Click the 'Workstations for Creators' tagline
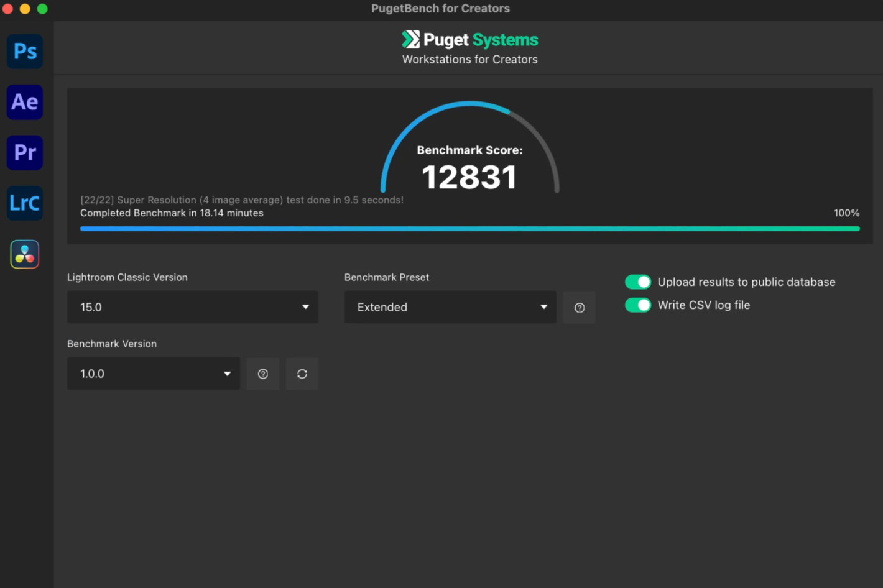This screenshot has width=883, height=588. coord(470,60)
